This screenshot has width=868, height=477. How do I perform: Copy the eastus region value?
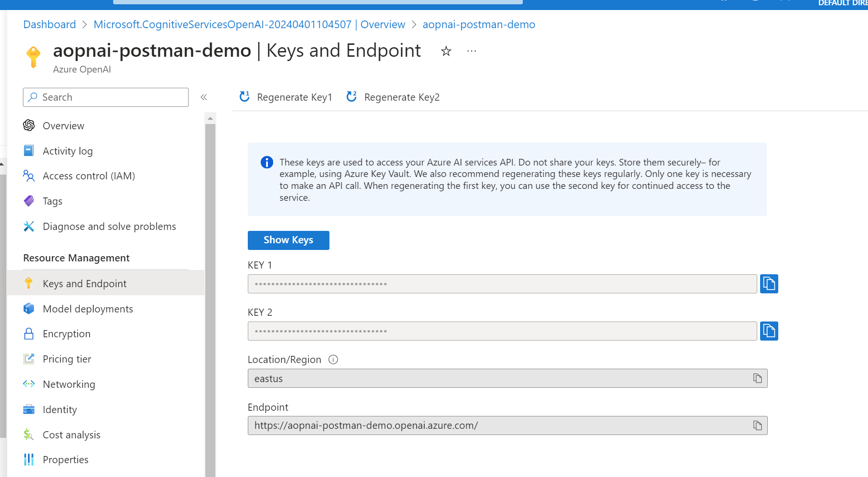(x=757, y=378)
